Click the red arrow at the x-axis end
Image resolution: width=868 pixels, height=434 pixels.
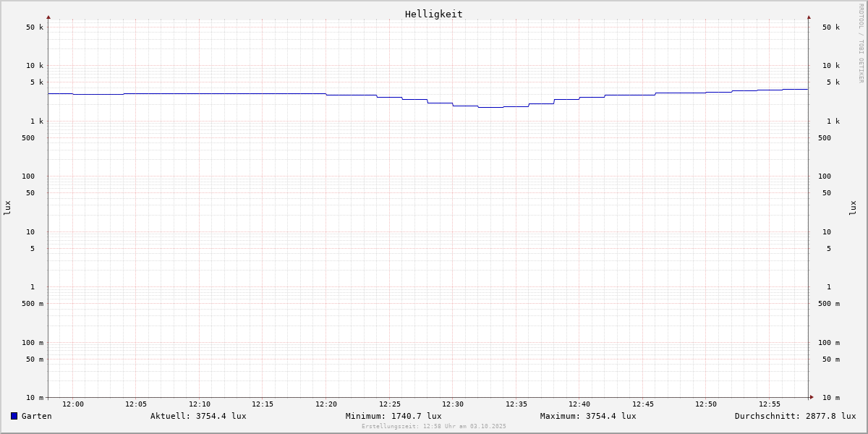[812, 397]
